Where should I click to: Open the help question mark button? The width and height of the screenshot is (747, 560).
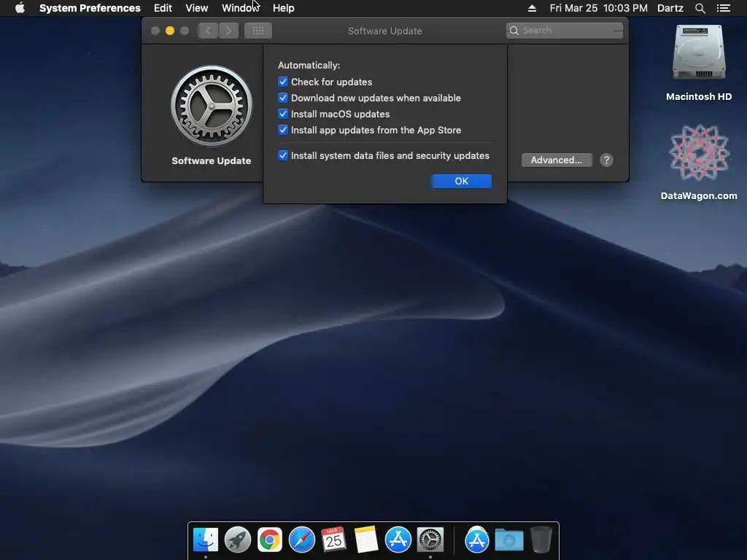[606, 160]
